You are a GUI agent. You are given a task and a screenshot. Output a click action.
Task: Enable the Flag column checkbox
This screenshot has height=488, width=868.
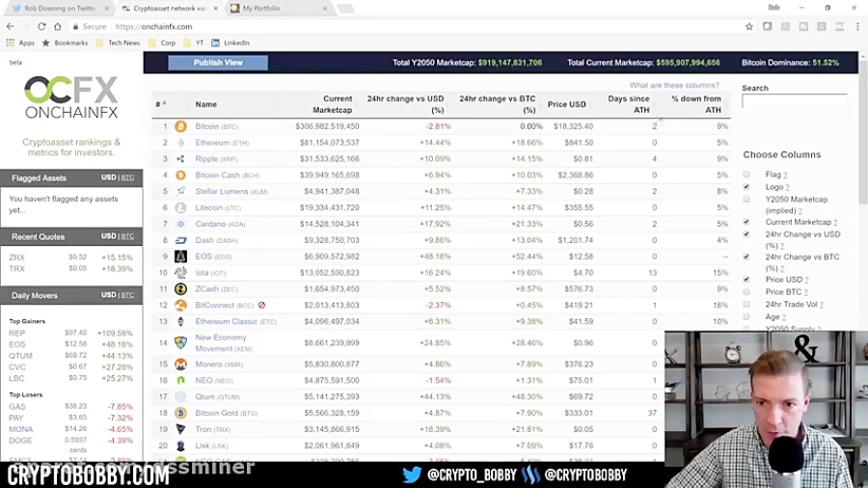(746, 175)
